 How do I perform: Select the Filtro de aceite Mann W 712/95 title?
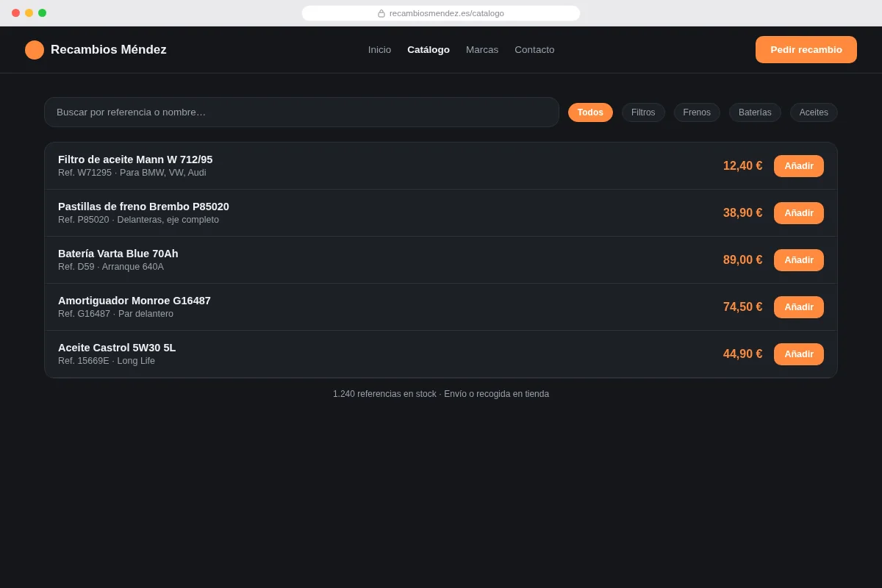pos(135,159)
